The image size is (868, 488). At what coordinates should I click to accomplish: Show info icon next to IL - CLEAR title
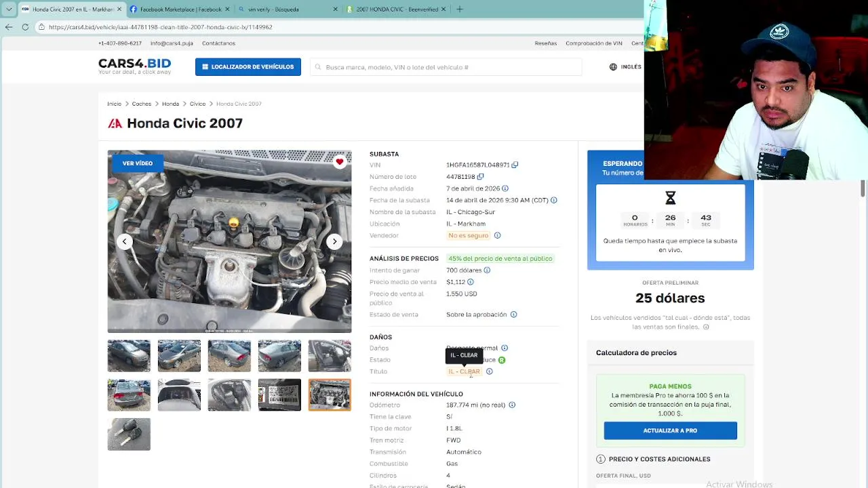[489, 371]
